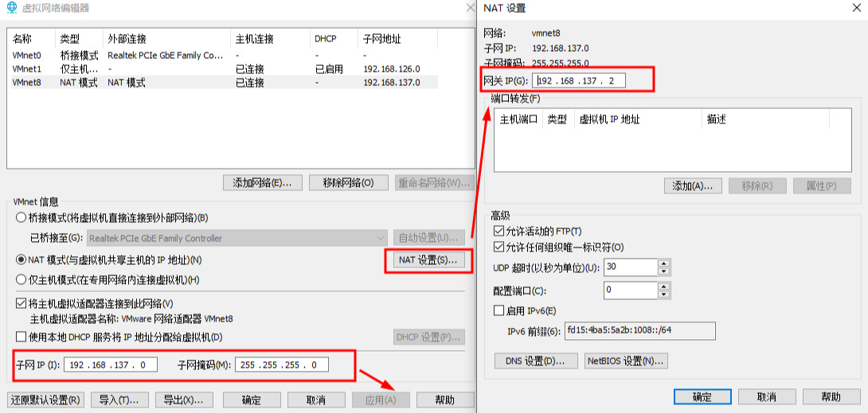868x413 pixels.
Task: Click 确定 in NAT 设置 dialog
Action: (x=702, y=396)
